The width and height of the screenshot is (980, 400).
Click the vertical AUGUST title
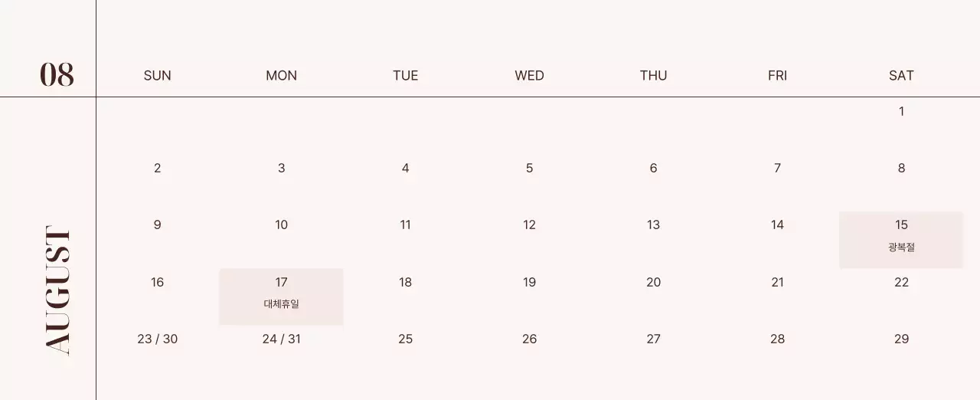coord(57,290)
